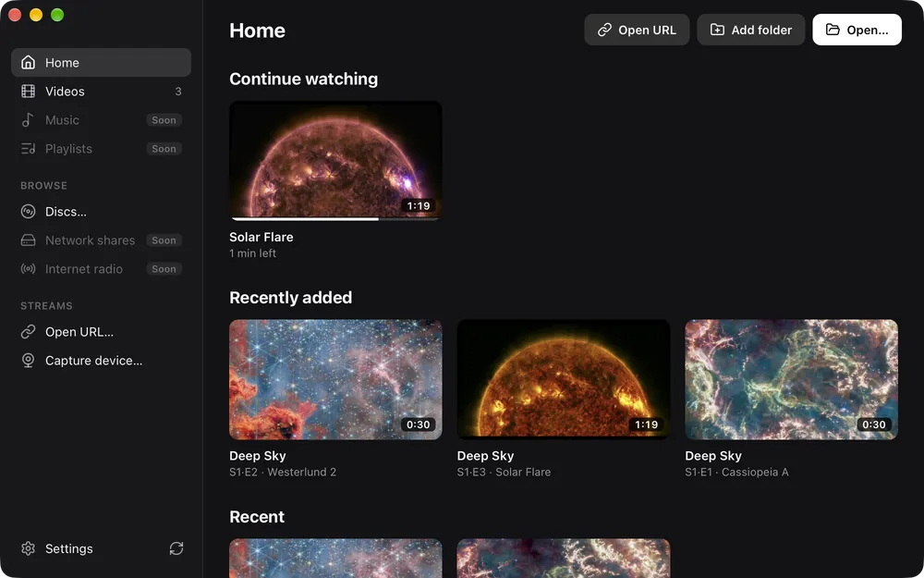Open the second thumbnail under Recent

tap(564, 558)
